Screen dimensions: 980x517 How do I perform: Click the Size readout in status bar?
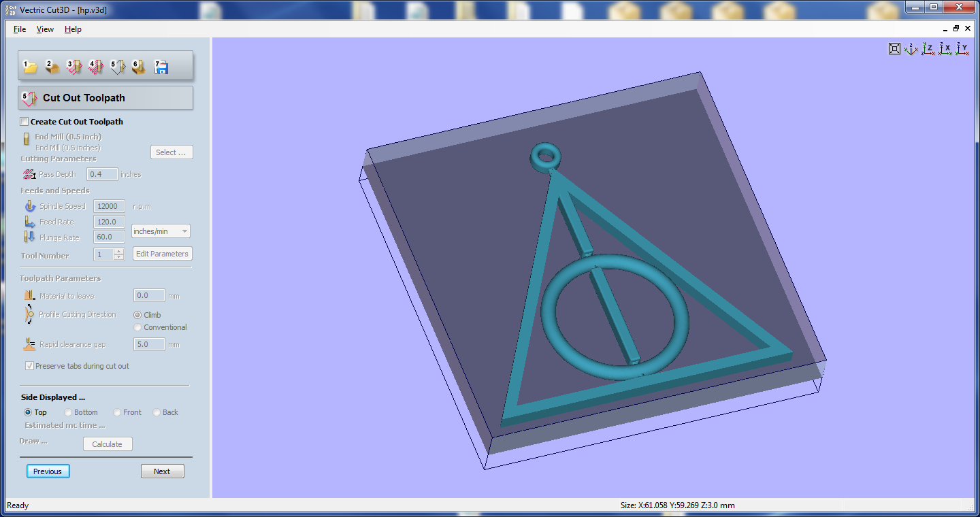677,505
